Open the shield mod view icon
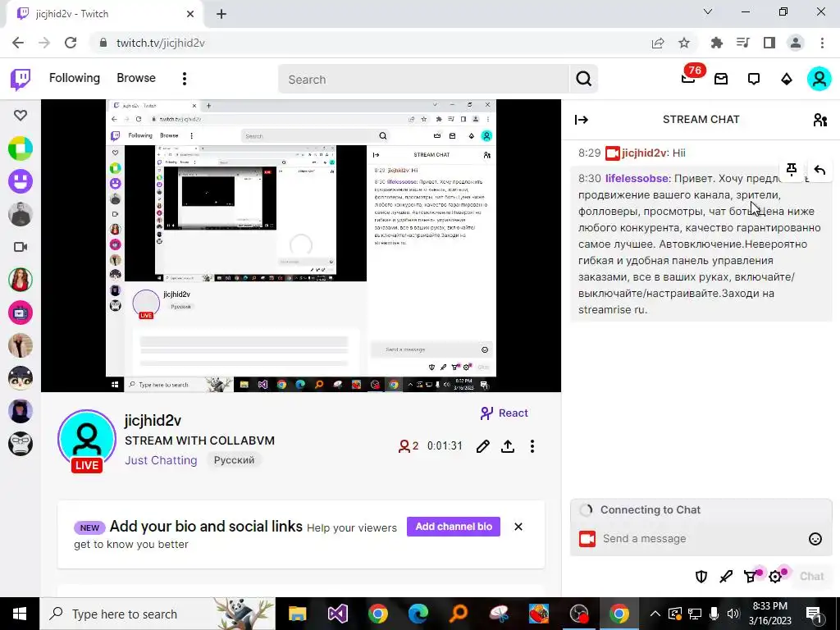 coord(701,577)
